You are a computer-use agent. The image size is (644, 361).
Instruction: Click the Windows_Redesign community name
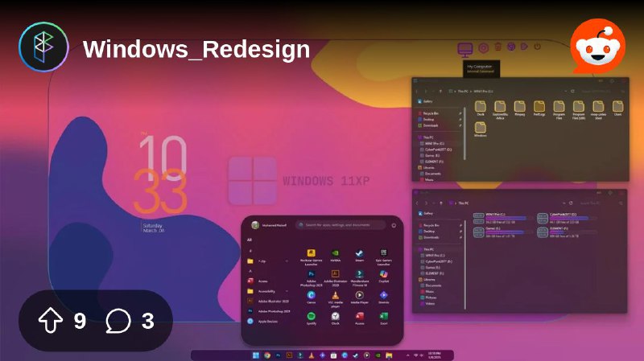point(196,49)
